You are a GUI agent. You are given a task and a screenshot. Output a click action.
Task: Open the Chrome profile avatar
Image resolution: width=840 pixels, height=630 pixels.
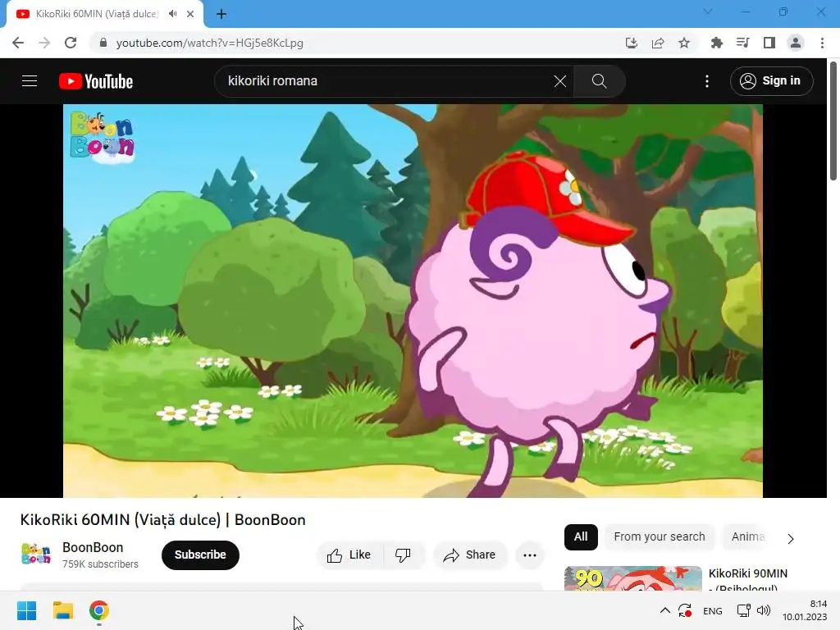[796, 43]
